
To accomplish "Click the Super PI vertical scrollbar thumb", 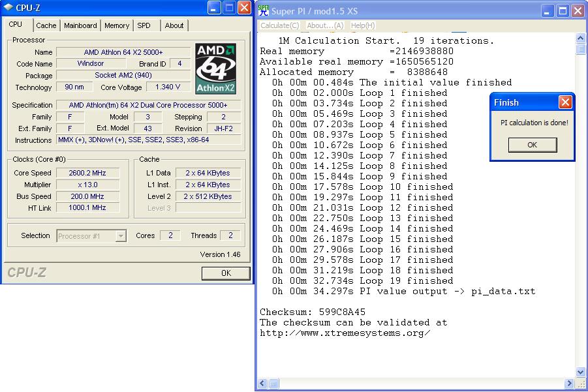I will tap(580, 49).
